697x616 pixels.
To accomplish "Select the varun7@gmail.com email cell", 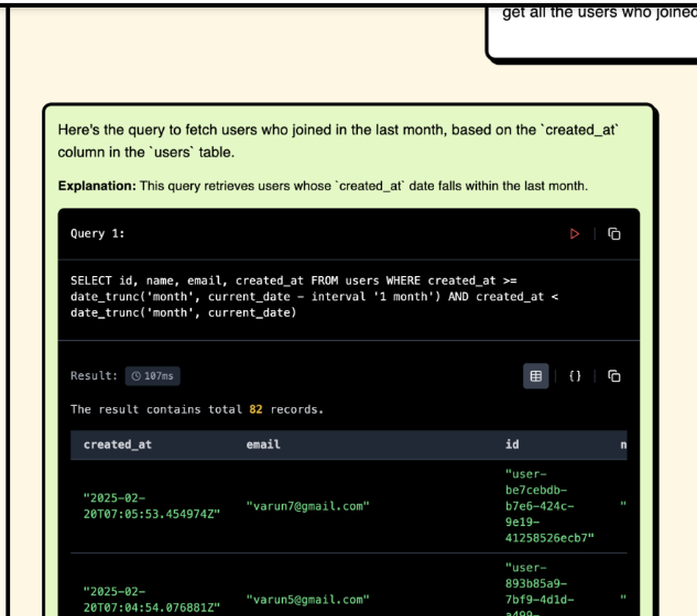I will click(x=307, y=506).
